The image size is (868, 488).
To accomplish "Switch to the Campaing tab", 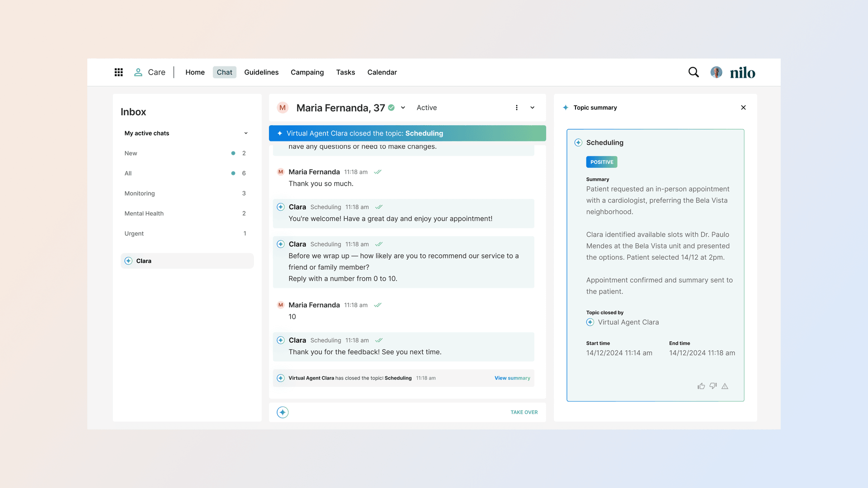I will click(307, 72).
